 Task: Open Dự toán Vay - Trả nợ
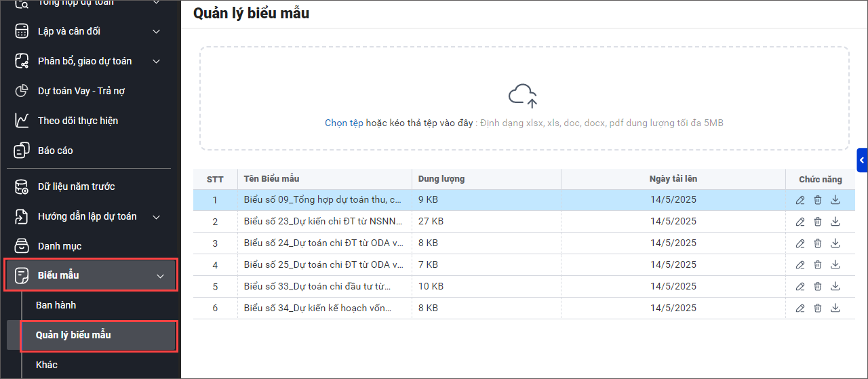click(81, 91)
